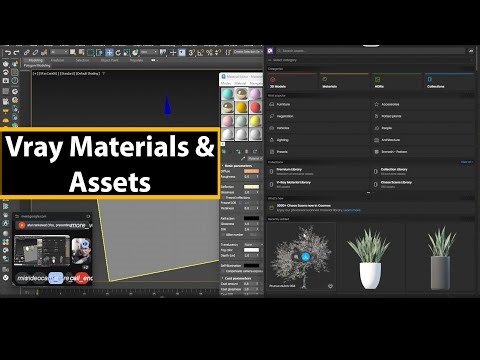Open the Select category dropdown in Cosmos

(370, 60)
